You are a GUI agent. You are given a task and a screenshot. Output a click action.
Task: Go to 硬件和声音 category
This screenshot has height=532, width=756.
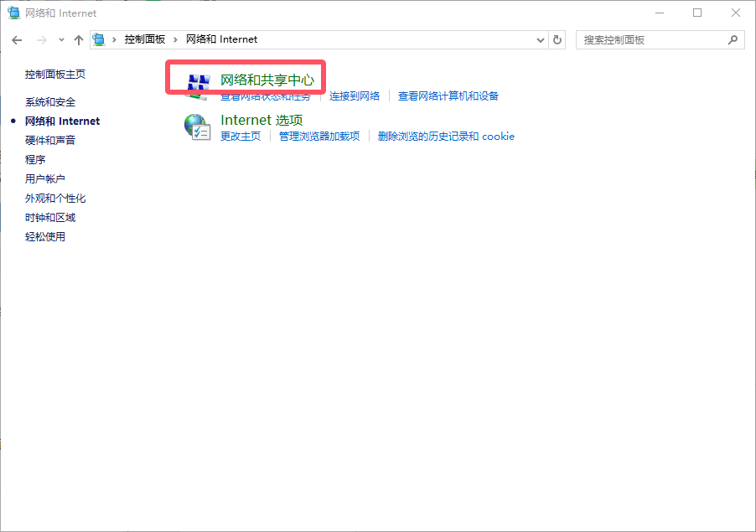50,141
